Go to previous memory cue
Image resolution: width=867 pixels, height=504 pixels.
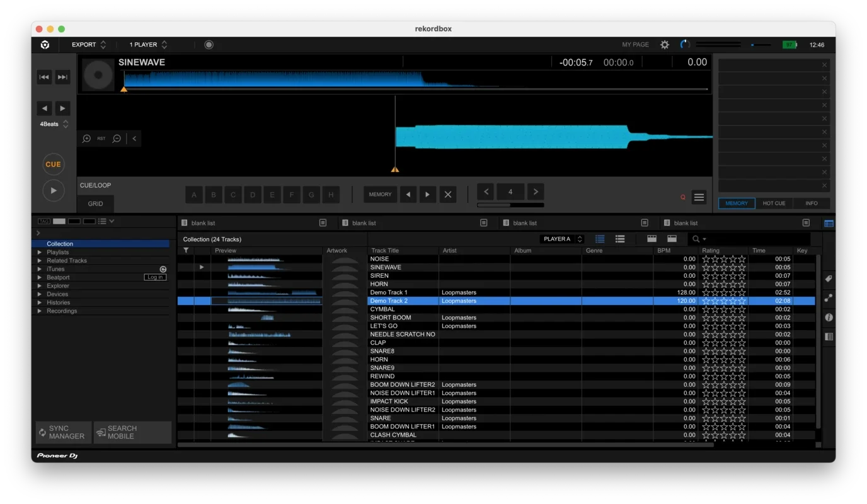coord(408,195)
